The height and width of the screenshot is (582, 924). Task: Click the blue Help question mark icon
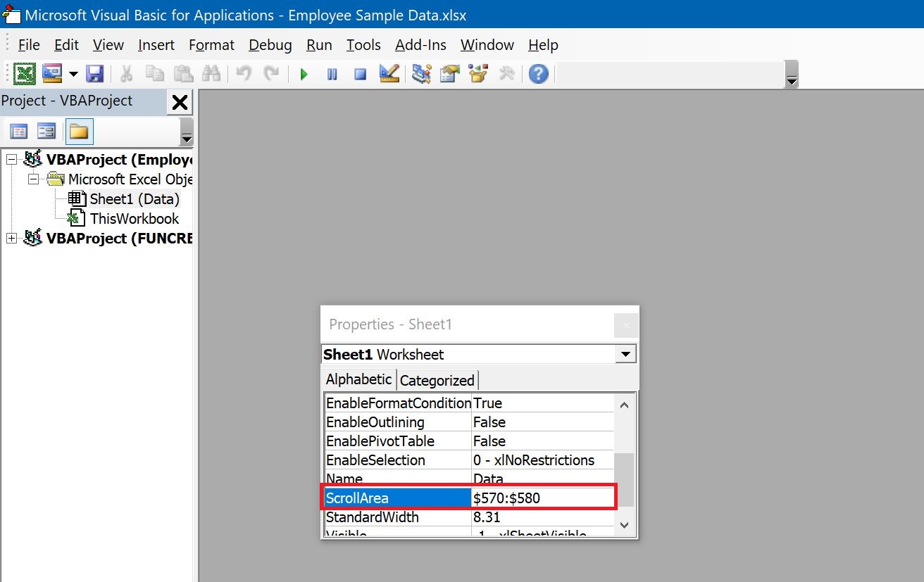coord(538,73)
